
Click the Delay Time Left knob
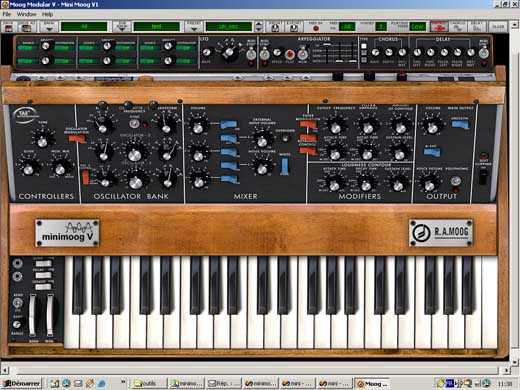click(x=417, y=52)
